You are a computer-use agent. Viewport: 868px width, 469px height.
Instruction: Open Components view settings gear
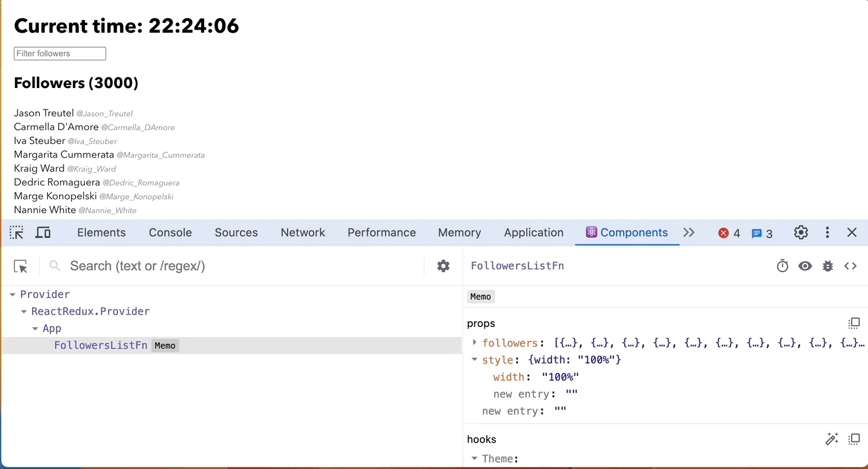[x=443, y=266]
